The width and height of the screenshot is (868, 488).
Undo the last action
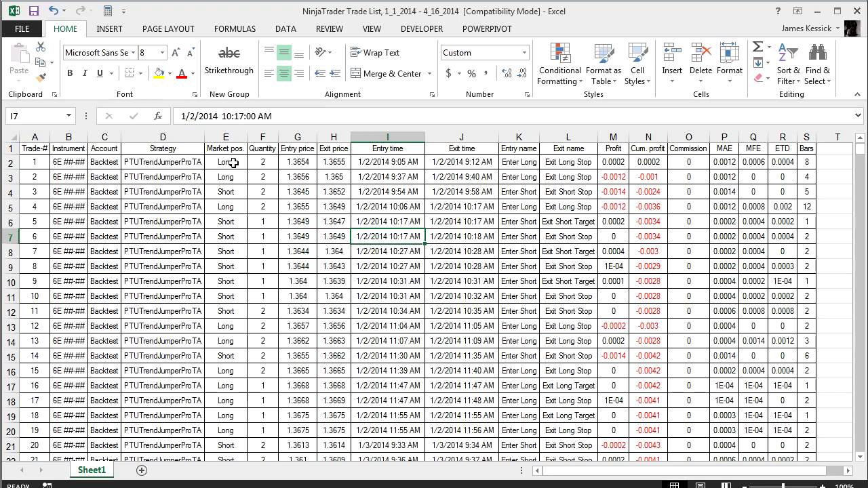(54, 11)
